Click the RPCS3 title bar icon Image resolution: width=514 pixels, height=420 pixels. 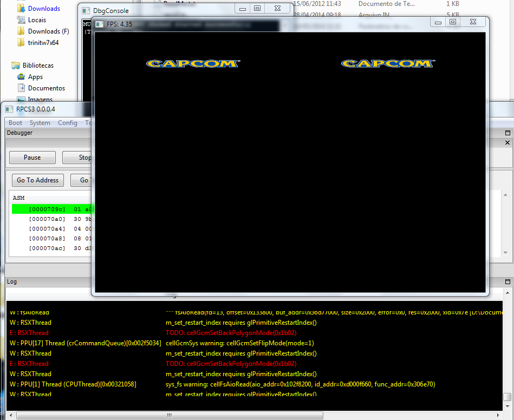9,109
